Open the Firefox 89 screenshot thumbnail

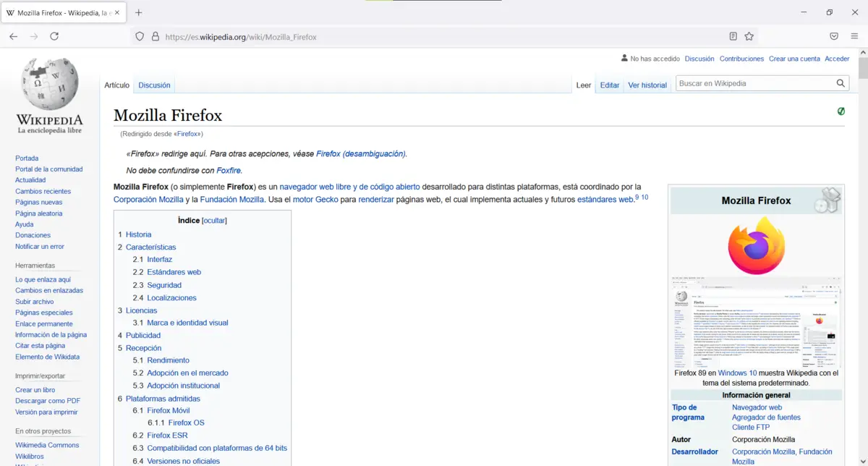click(756, 321)
